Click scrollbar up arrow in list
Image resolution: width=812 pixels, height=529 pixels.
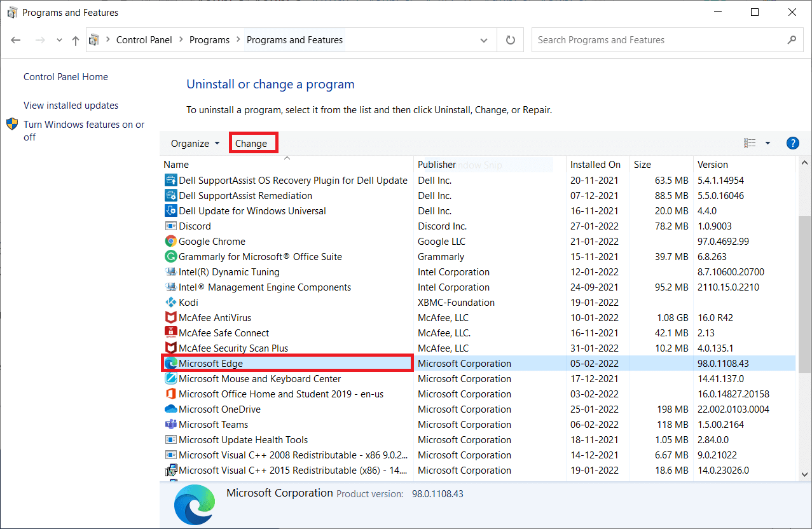click(804, 164)
